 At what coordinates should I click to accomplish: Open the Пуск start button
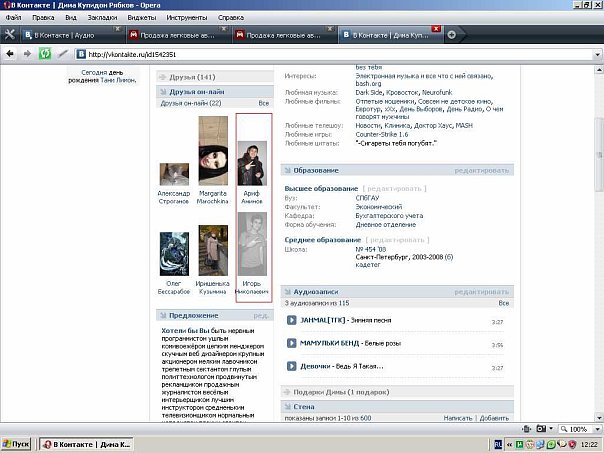pos(16,444)
